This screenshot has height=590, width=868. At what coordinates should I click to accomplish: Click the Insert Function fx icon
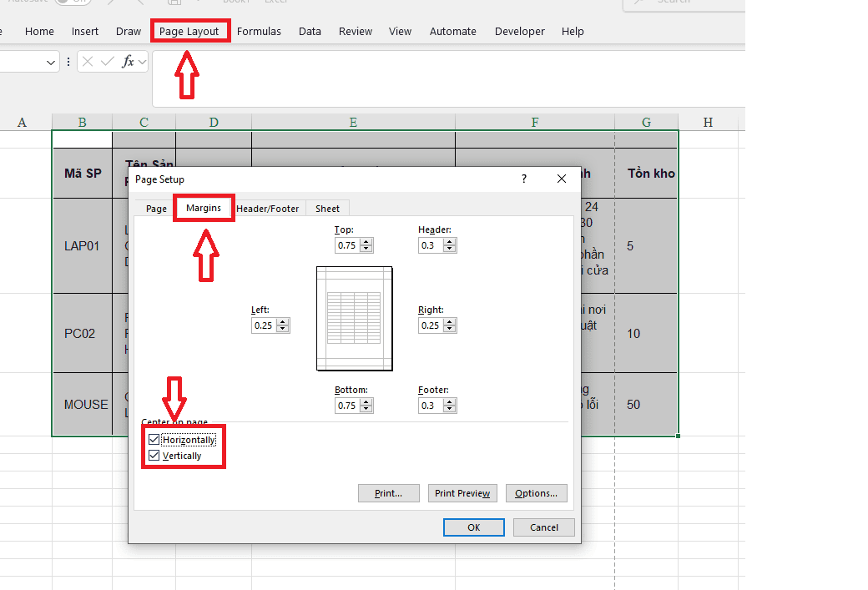tap(128, 62)
